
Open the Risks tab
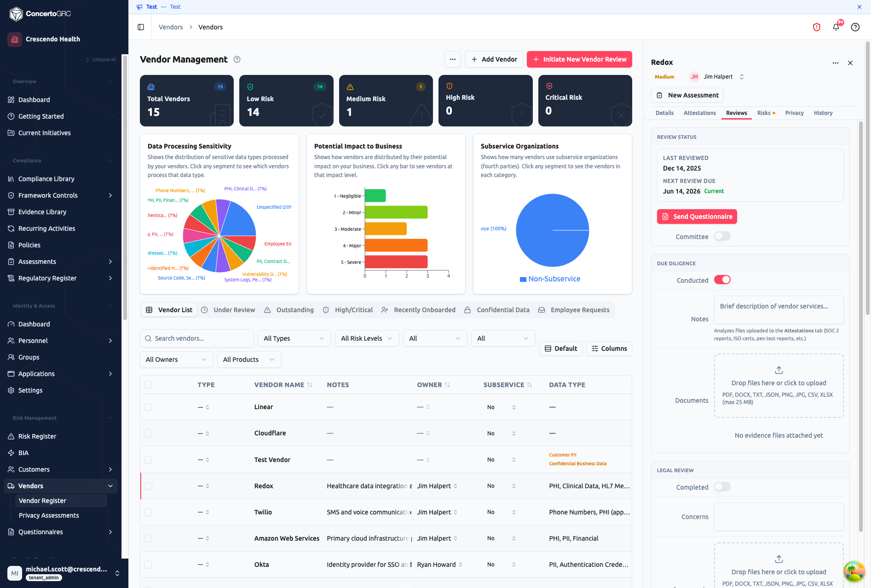tap(766, 113)
